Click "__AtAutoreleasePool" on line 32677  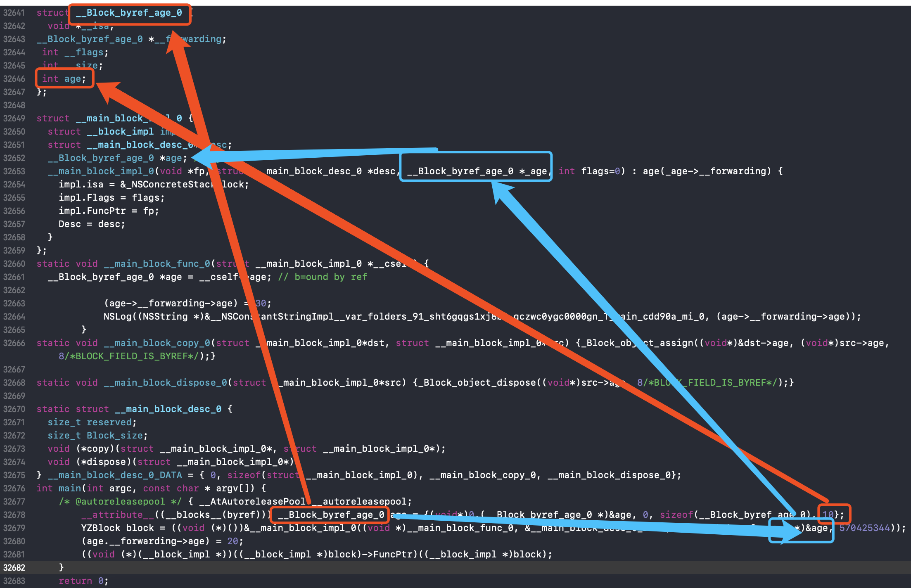[x=252, y=502]
